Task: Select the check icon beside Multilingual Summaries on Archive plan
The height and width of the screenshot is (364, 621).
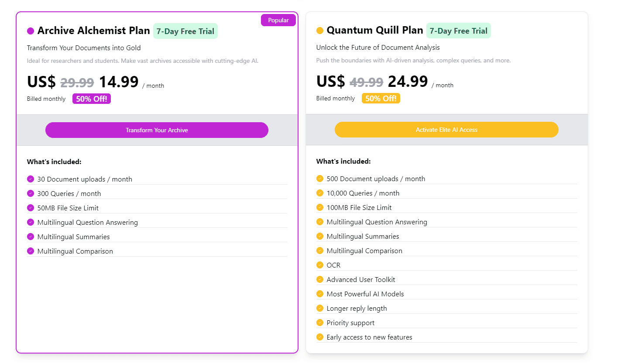Action: (30, 237)
